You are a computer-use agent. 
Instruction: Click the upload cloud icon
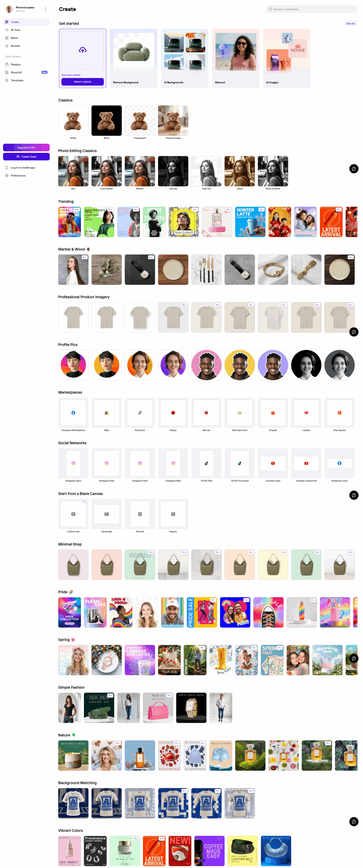[82, 50]
